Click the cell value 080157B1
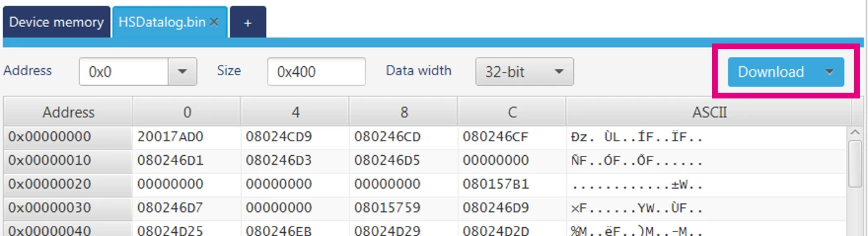The image size is (868, 236). [x=496, y=184]
